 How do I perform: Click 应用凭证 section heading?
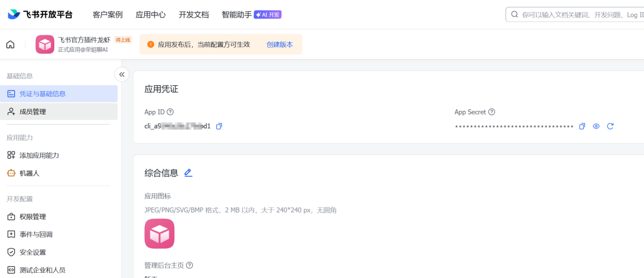tap(162, 89)
